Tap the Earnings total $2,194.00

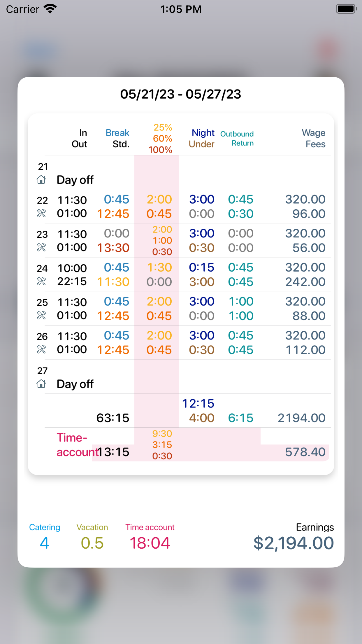[294, 543]
